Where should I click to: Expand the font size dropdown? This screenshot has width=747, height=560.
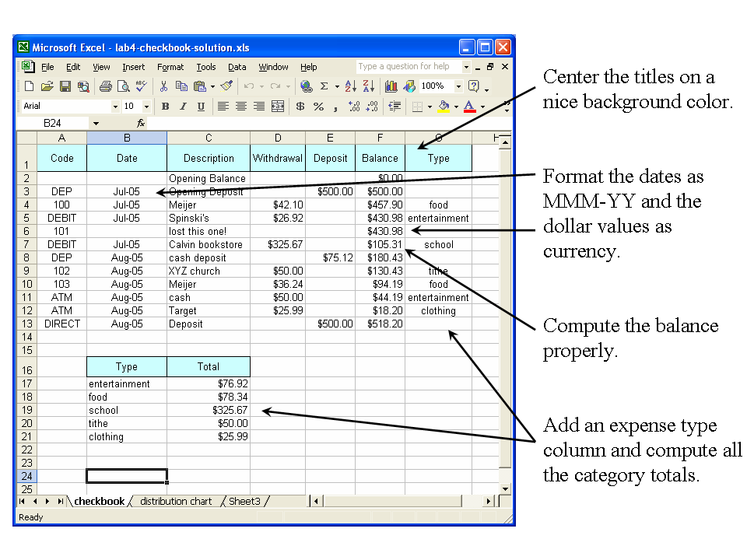click(x=147, y=107)
